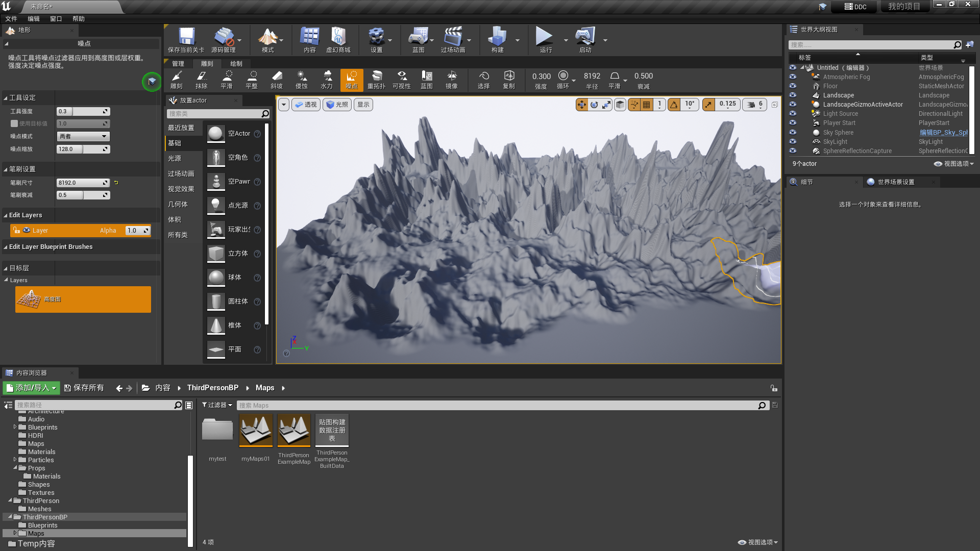Switch to World Settings (世界场景设置) tab
The width and height of the screenshot is (980, 551).
(896, 182)
